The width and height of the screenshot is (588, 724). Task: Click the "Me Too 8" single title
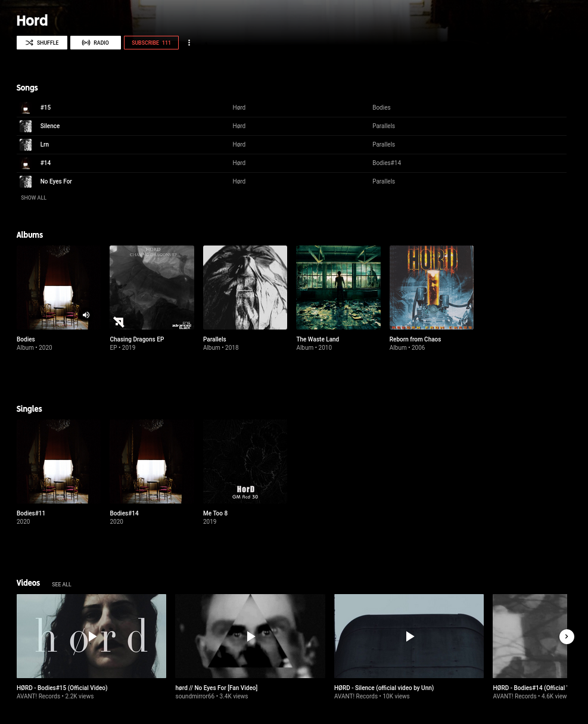pos(215,514)
